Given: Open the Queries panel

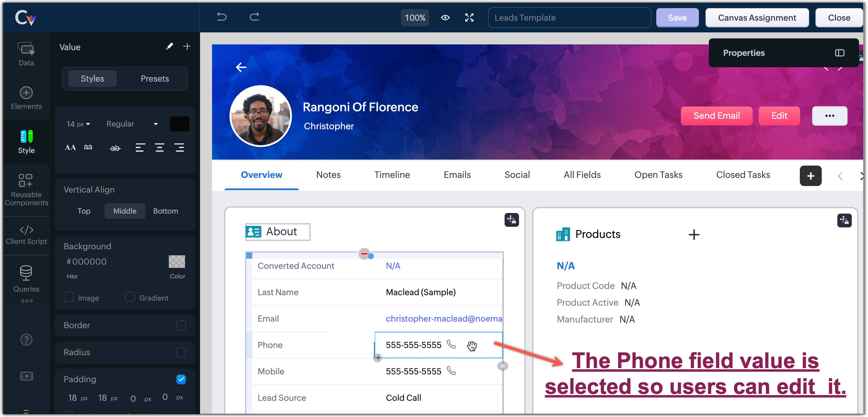Looking at the screenshot, I should pyautogui.click(x=26, y=279).
